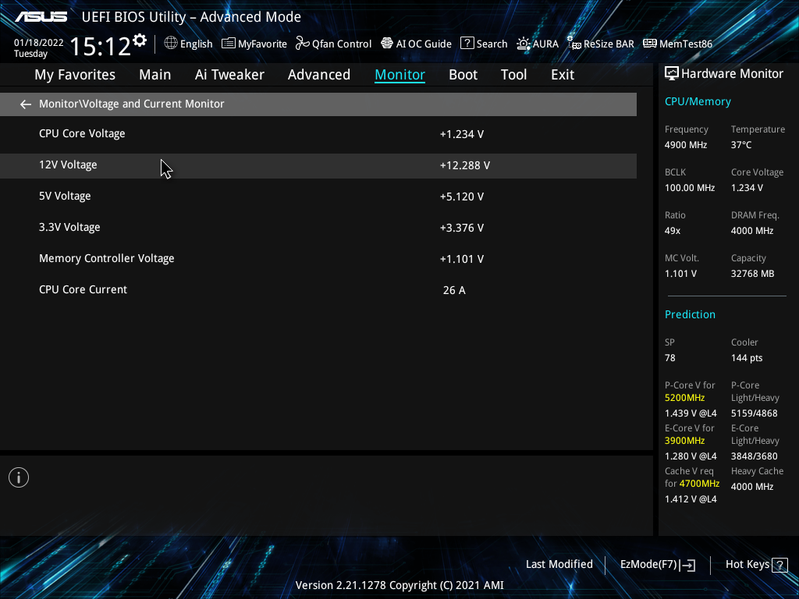Viewport: 799px width, 599px height.
Task: Toggle the ReSize BAR option
Action: (x=601, y=44)
